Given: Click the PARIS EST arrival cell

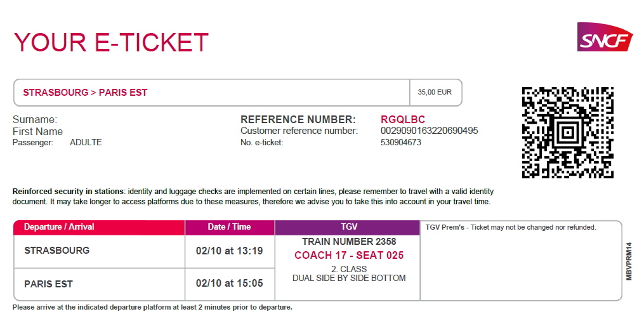Looking at the screenshot, I should (x=99, y=284).
